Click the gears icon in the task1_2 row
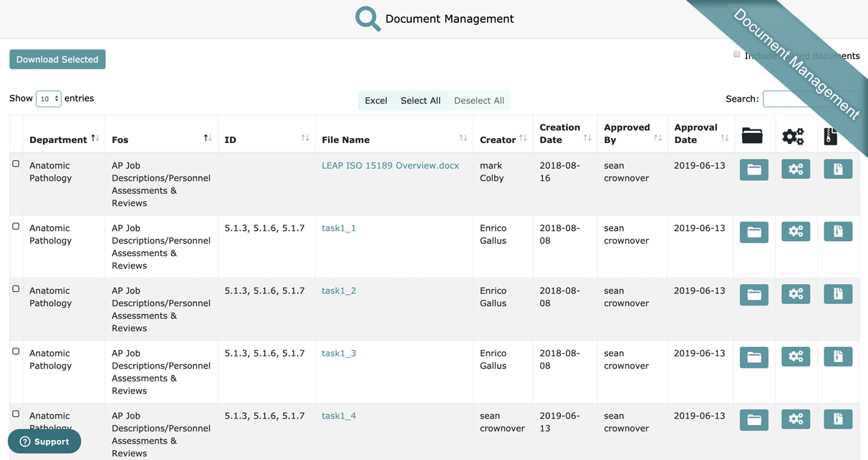Screen dimensions: 868x460 [795, 294]
